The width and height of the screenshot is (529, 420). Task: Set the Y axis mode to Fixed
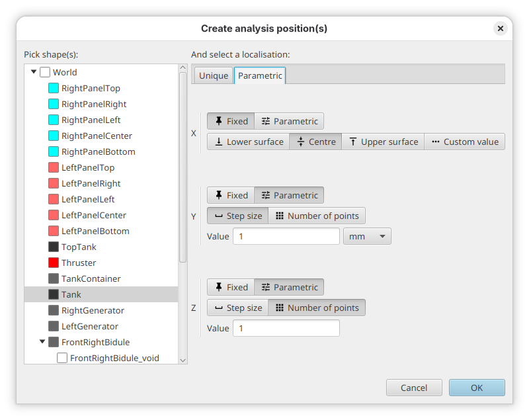230,195
